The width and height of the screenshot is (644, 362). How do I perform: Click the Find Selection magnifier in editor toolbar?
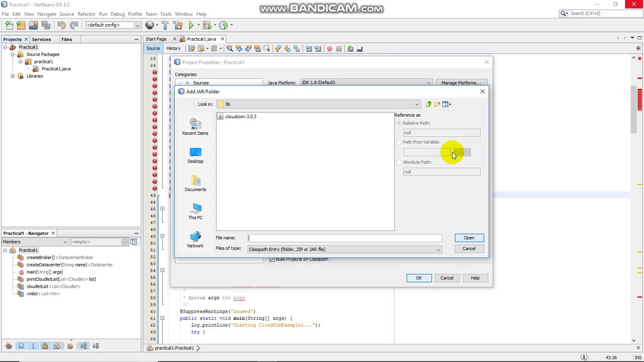click(x=229, y=49)
